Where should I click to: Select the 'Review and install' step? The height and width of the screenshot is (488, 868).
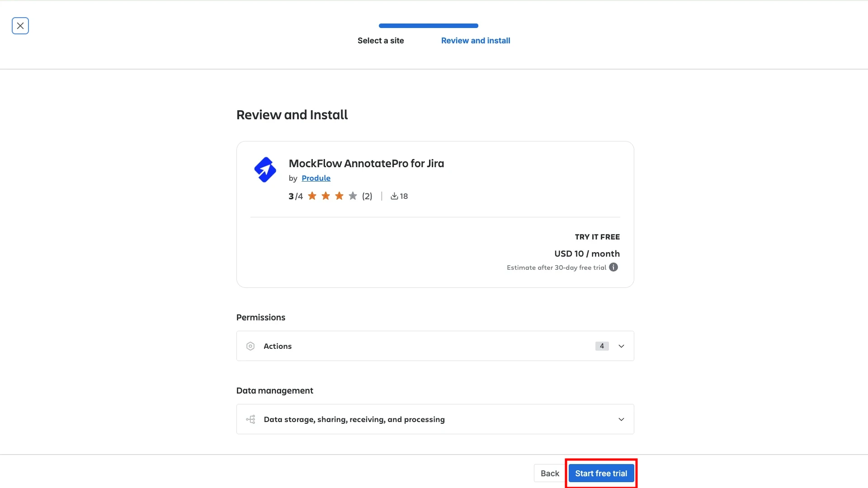(x=476, y=40)
